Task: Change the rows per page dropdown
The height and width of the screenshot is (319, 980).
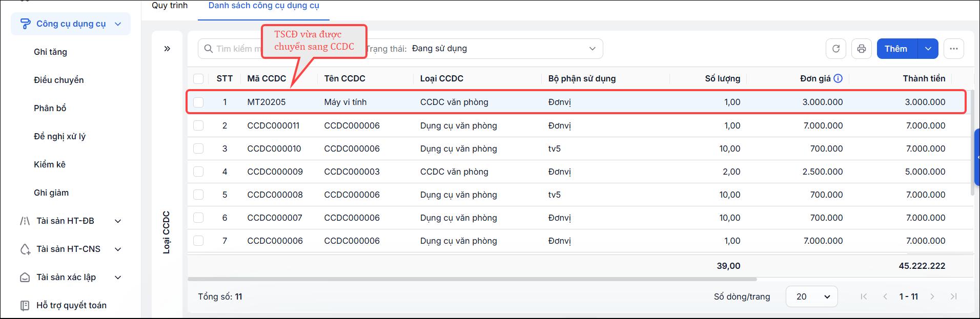Action: pos(812,296)
